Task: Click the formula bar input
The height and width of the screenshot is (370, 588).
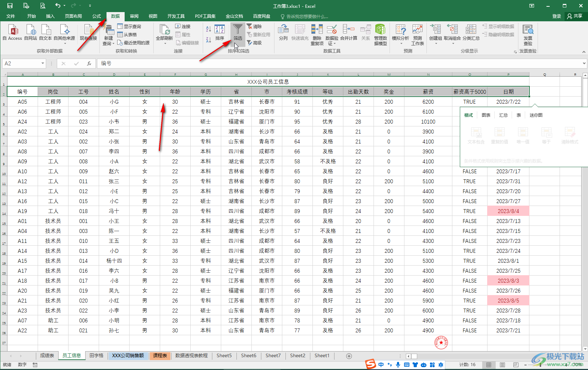Action: coord(339,63)
